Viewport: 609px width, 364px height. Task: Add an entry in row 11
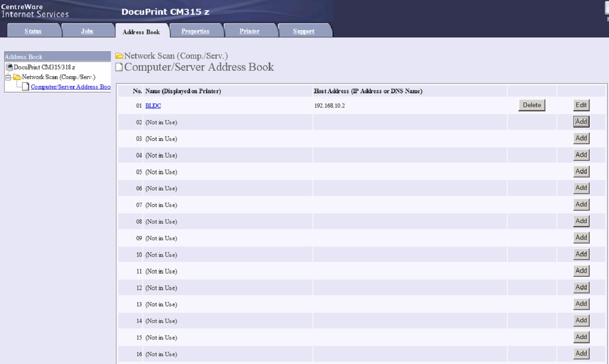click(x=581, y=271)
